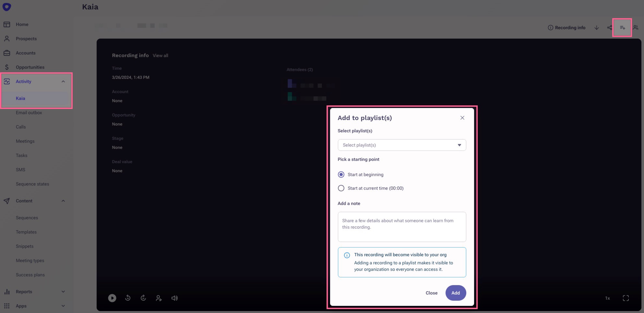Open Templates under Content
This screenshot has width=644, height=313.
click(x=26, y=232)
